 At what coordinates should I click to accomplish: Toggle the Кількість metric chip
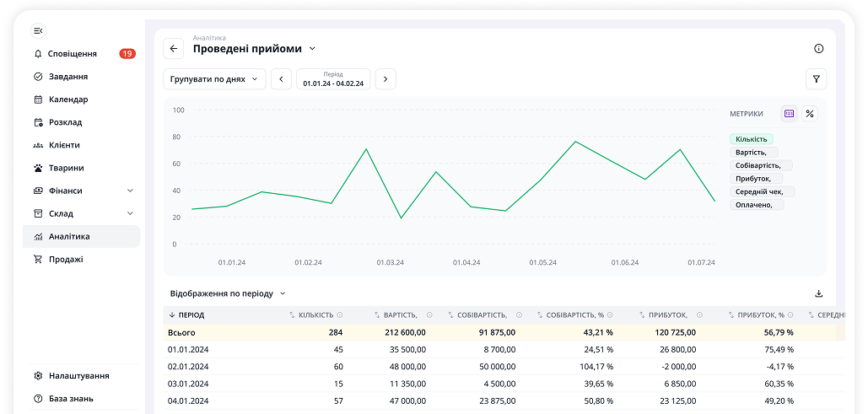coord(751,139)
